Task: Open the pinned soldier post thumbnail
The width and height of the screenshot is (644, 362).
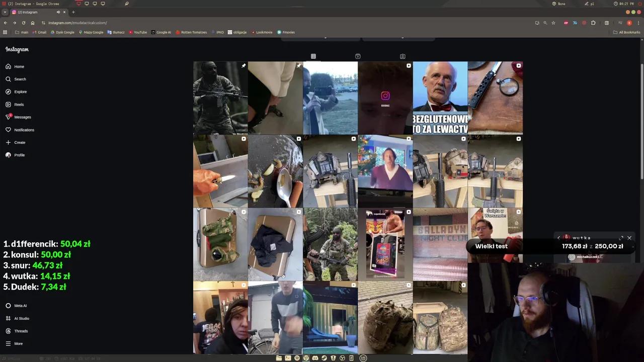Action: point(220,98)
